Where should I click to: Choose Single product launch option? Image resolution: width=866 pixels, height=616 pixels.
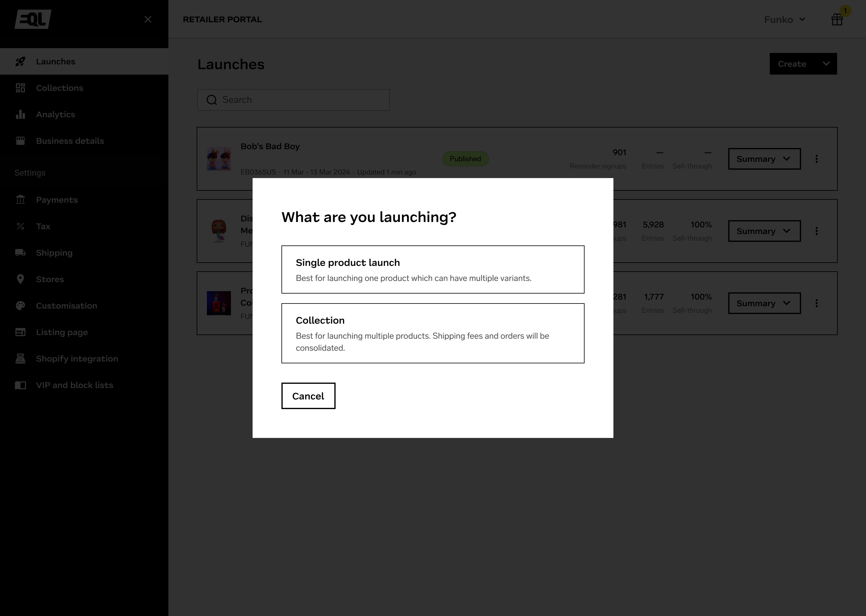433,269
